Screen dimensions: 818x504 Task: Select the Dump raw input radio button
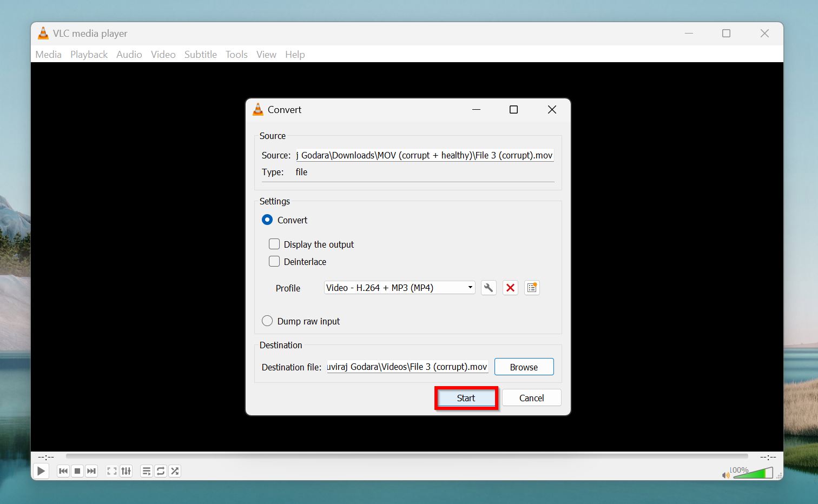267,321
